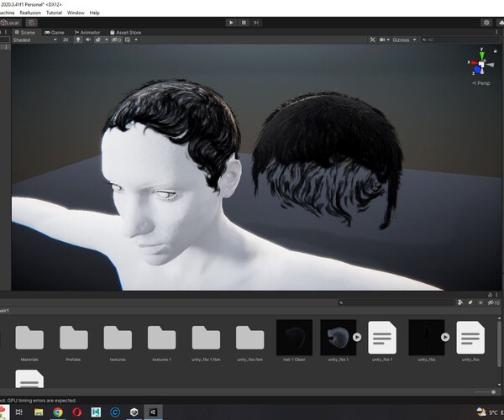Open the scene camera settings icon
This screenshot has width=504, height=420.
382,39
